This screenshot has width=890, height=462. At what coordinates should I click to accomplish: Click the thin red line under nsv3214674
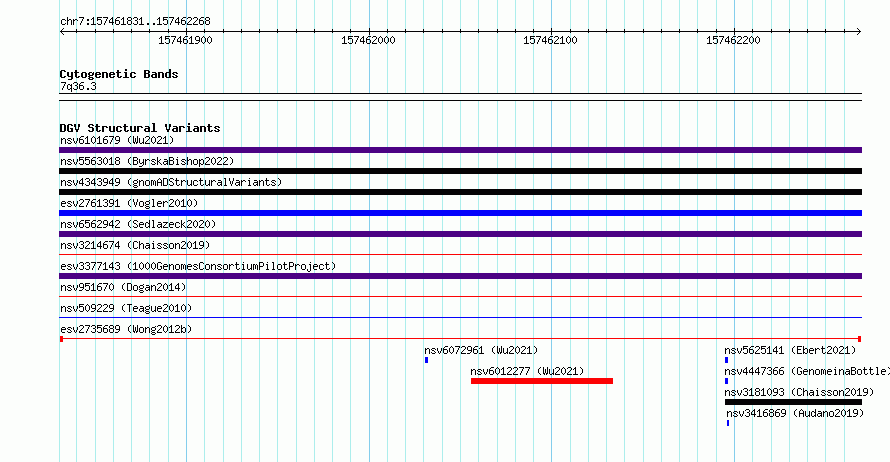coord(460,254)
